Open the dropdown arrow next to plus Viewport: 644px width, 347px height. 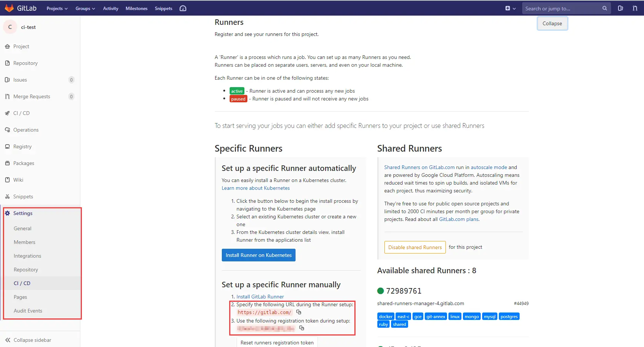(x=514, y=9)
